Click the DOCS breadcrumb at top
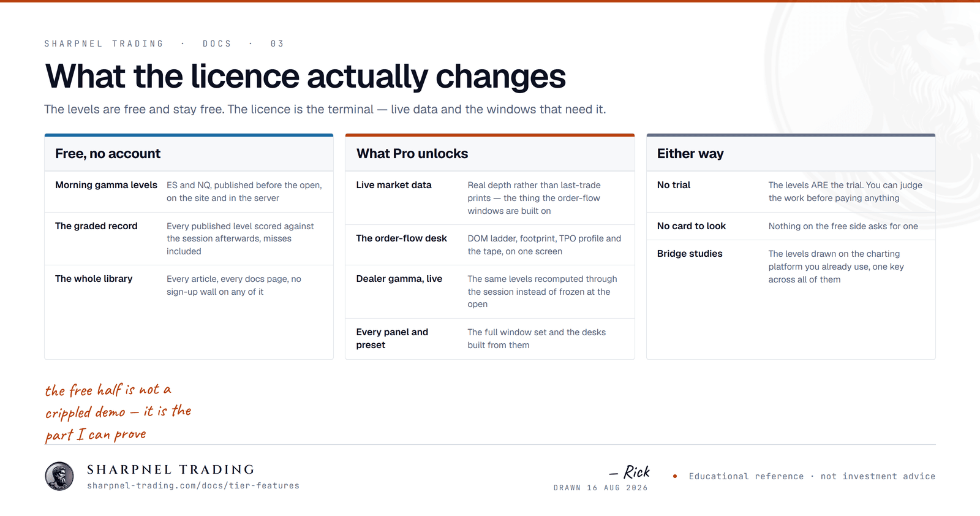The width and height of the screenshot is (980, 516). (x=217, y=44)
